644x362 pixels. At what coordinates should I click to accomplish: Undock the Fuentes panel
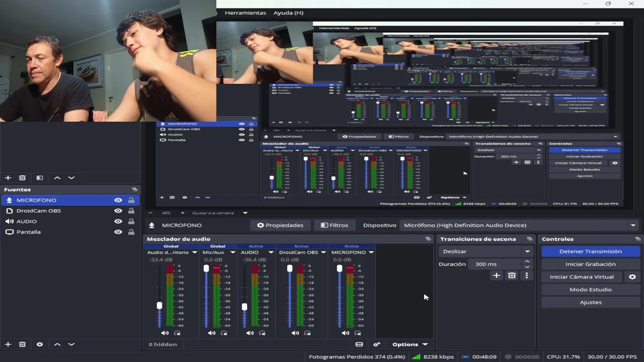tap(135, 190)
